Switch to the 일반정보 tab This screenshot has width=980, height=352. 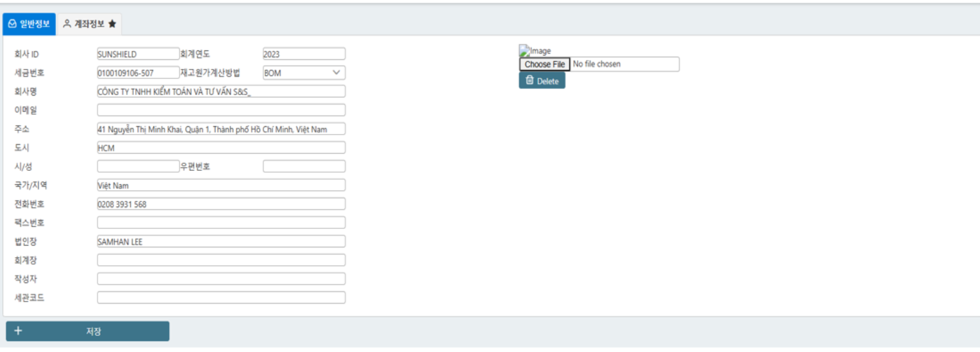(x=29, y=24)
